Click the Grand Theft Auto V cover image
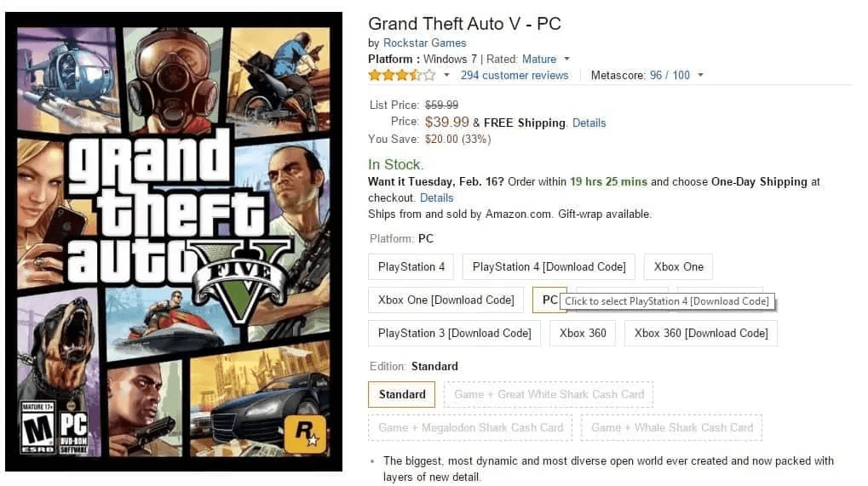The width and height of the screenshot is (868, 486). tap(174, 242)
